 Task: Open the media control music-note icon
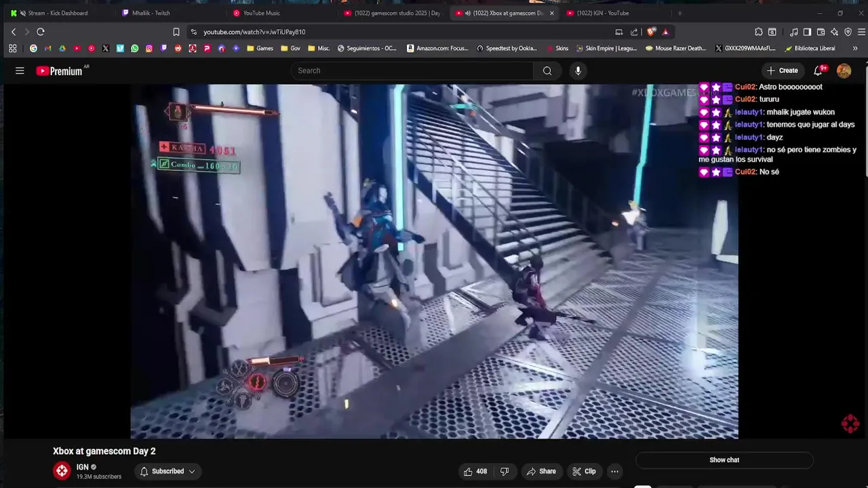click(x=793, y=32)
